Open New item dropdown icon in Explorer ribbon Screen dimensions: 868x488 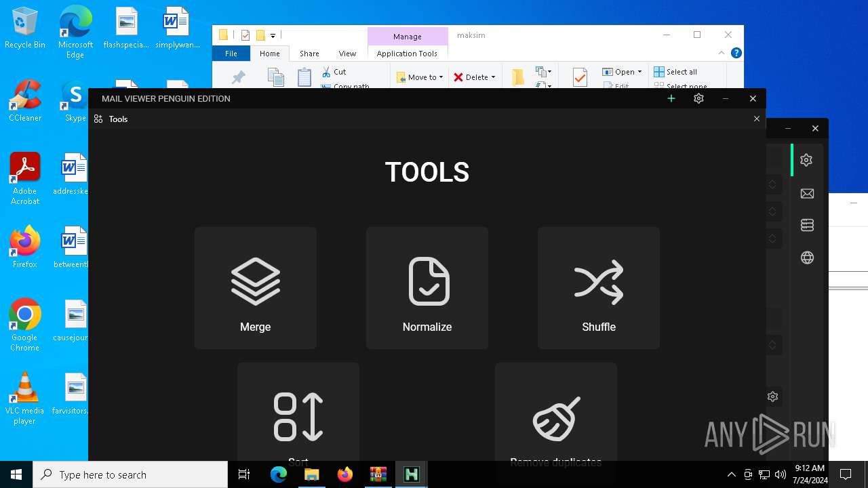tap(543, 71)
